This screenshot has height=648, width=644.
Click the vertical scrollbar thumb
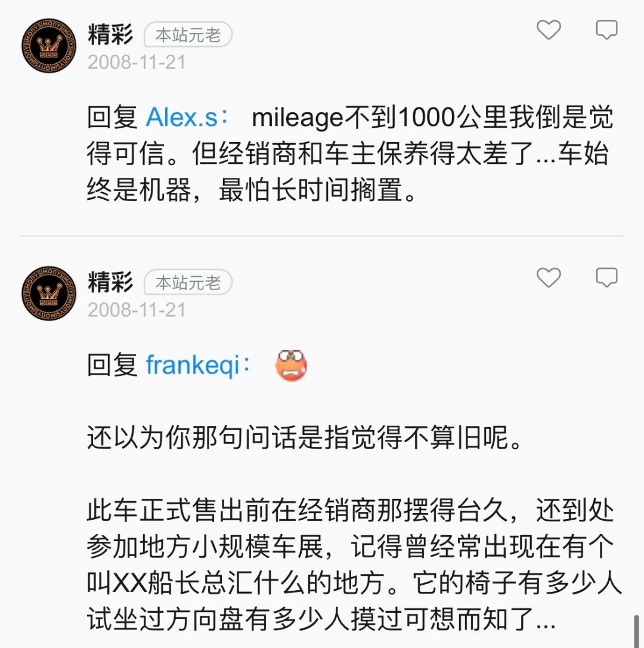point(637,631)
